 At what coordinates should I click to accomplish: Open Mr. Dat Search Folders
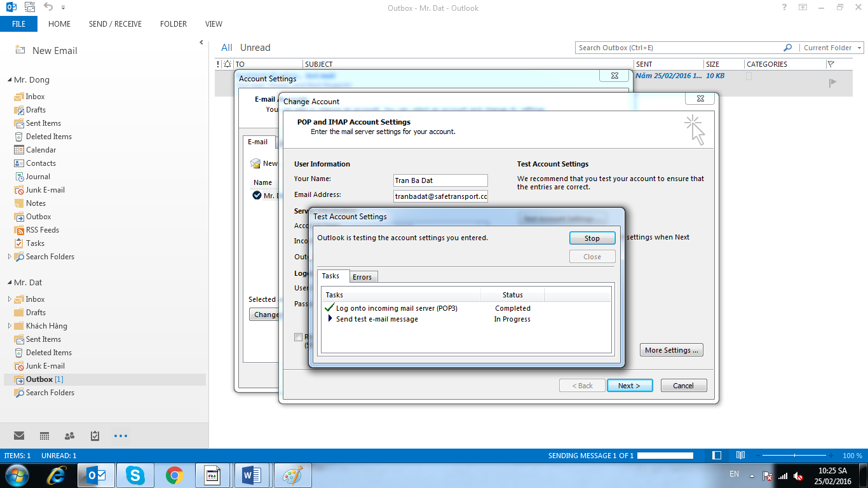pos(50,393)
